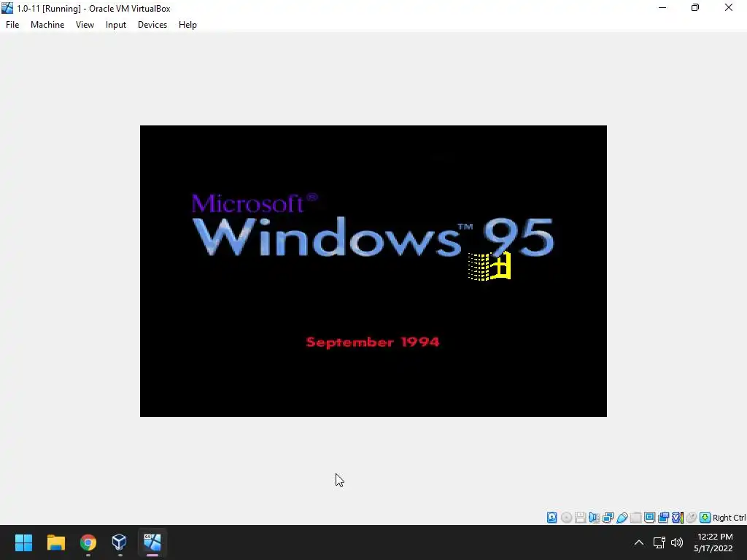Open the File menu
747x560 pixels.
click(x=12, y=25)
